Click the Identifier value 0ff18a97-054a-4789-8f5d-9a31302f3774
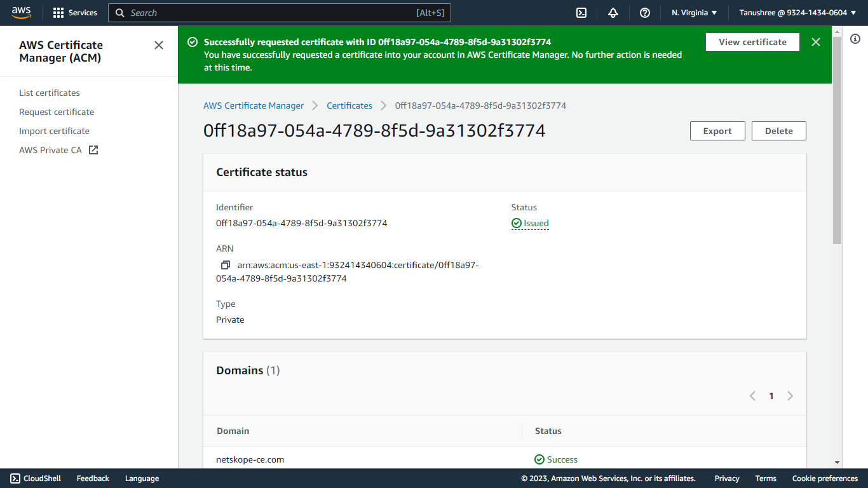 (302, 223)
